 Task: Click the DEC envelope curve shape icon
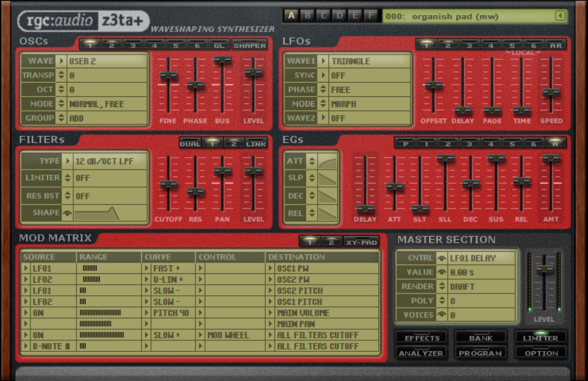pyautogui.click(x=327, y=196)
